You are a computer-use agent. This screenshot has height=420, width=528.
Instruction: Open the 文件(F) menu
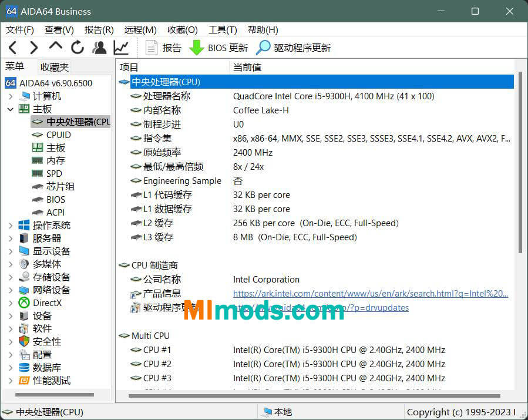click(x=19, y=30)
